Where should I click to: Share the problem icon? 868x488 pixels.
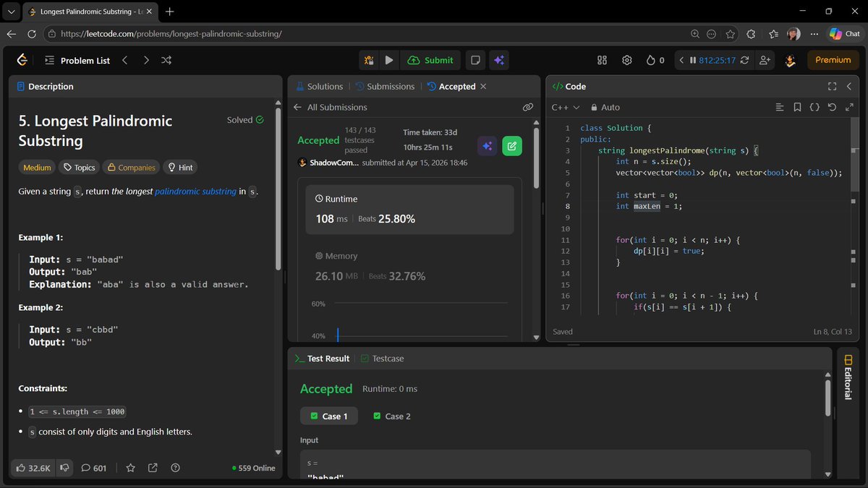point(153,468)
